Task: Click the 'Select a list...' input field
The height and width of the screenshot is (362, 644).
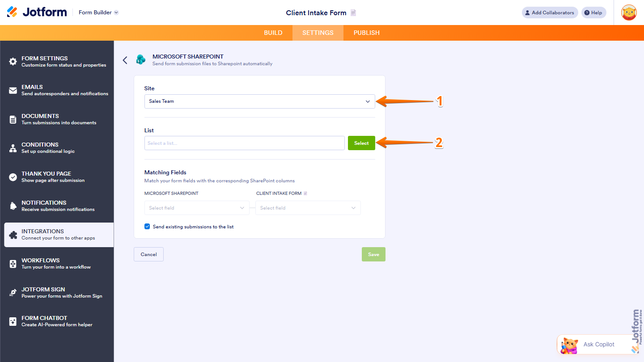Action: tap(244, 143)
